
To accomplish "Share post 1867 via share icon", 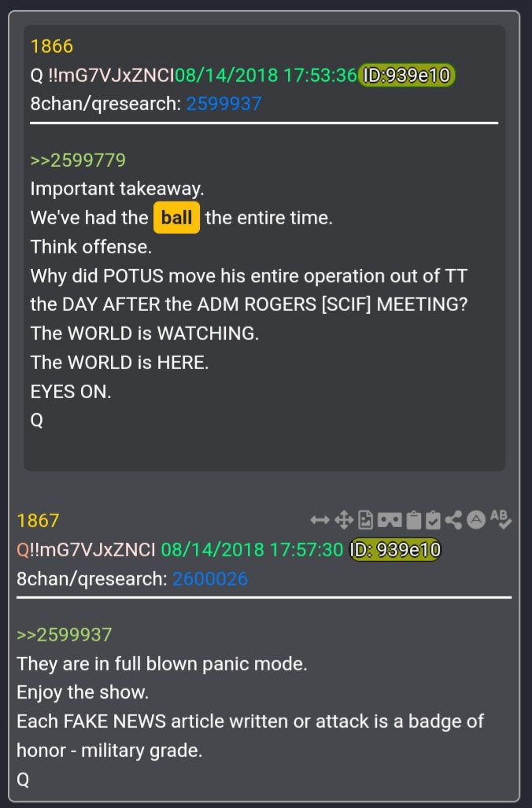I will click(453, 520).
